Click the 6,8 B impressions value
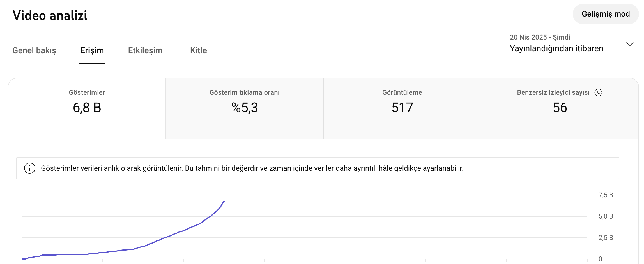This screenshot has width=644, height=264. 87,108
